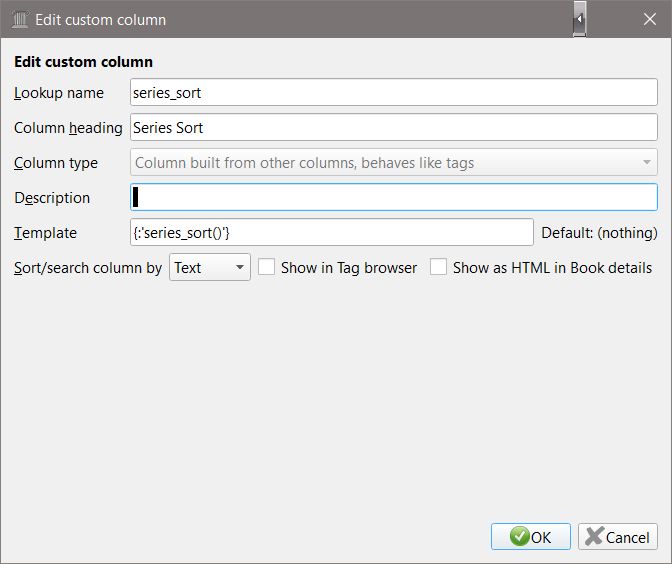Place cursor in the Template field
The width and height of the screenshot is (672, 564).
331,233
